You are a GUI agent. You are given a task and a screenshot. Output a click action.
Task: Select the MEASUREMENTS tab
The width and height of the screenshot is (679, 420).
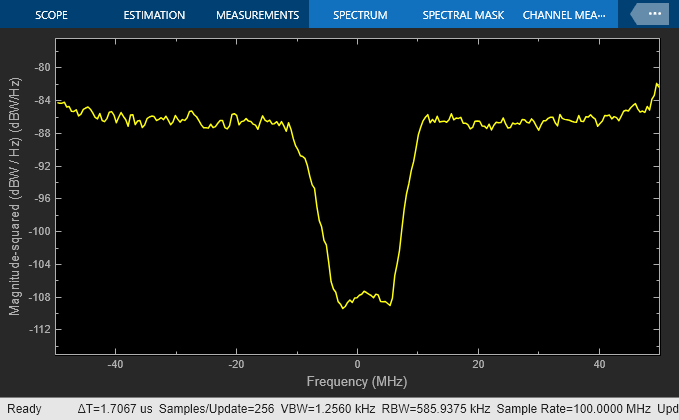pyautogui.click(x=257, y=15)
